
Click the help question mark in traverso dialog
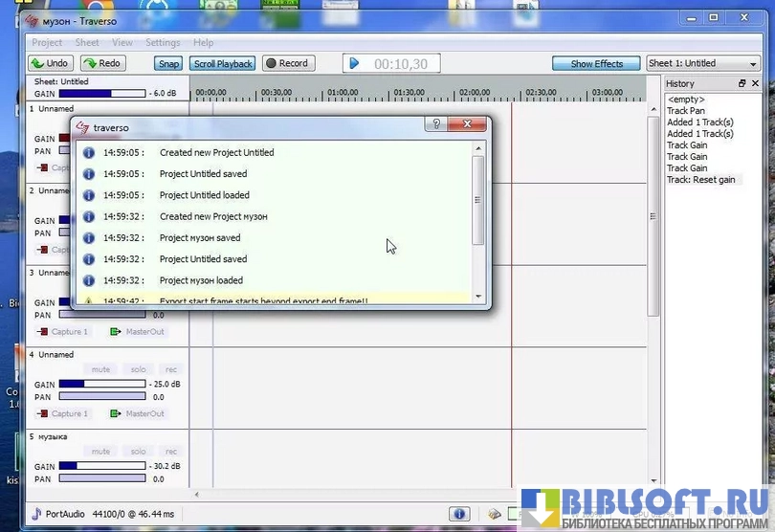pos(436,125)
